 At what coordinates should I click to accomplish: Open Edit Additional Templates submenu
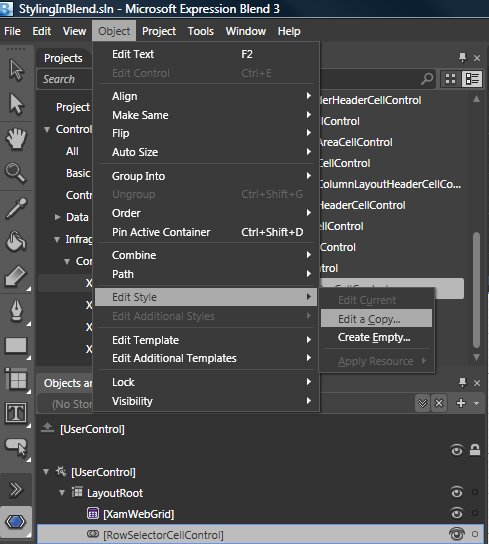pyautogui.click(x=206, y=358)
